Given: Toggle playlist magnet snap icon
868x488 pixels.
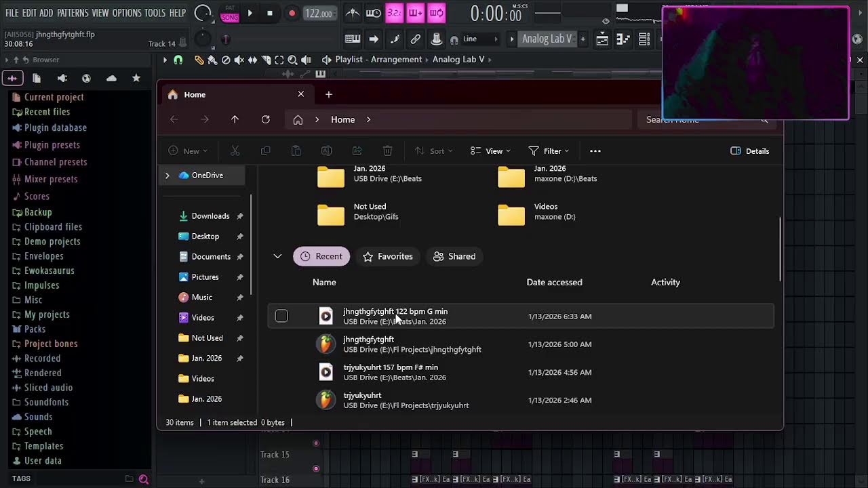Looking at the screenshot, I should [178, 60].
